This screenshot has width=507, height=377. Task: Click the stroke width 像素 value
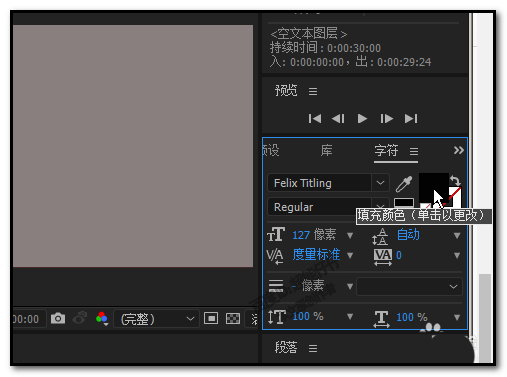tap(308, 286)
